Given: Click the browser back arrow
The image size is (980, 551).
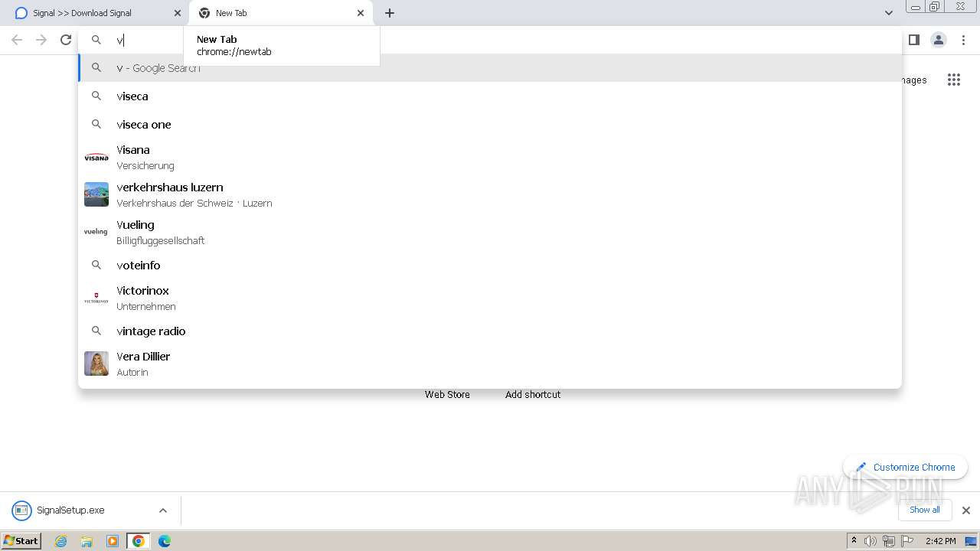Looking at the screenshot, I should pos(17,40).
